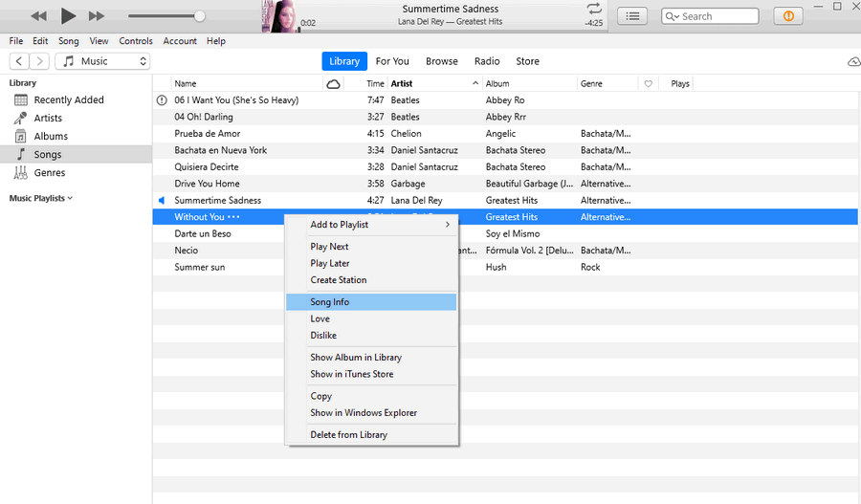
Task: Select Genres in the sidebar
Action: 39,172
